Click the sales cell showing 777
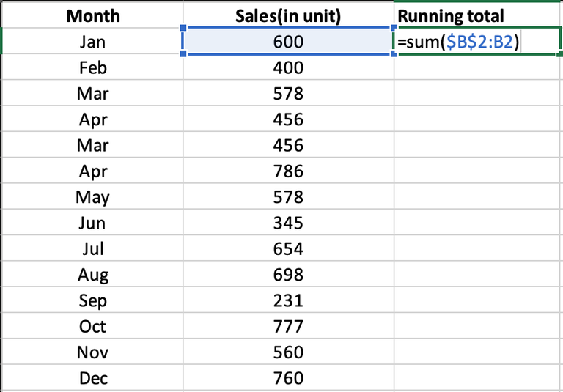 (x=288, y=327)
